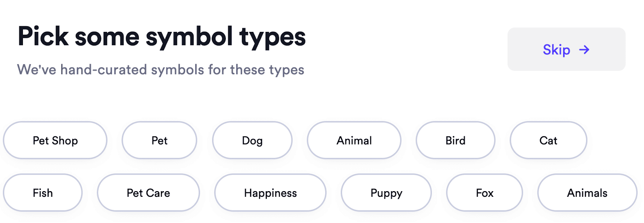The image size is (644, 223).
Task: Select the Cat symbol chip
Action: pos(549,140)
